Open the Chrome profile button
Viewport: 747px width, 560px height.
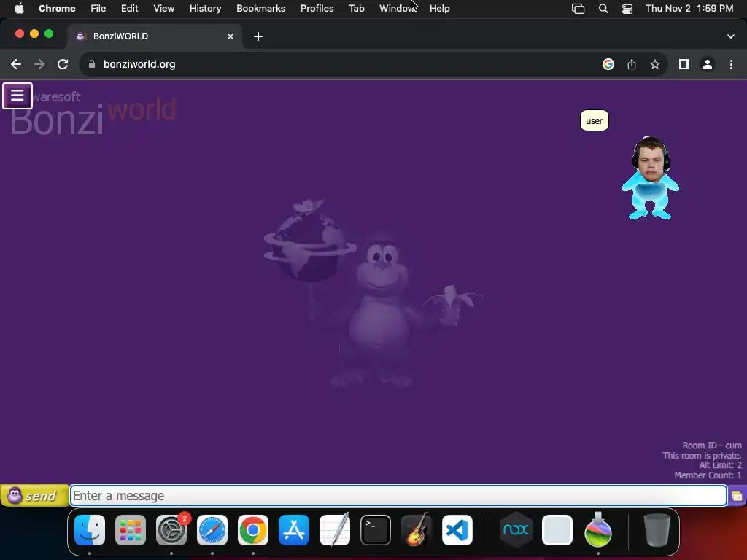(708, 64)
